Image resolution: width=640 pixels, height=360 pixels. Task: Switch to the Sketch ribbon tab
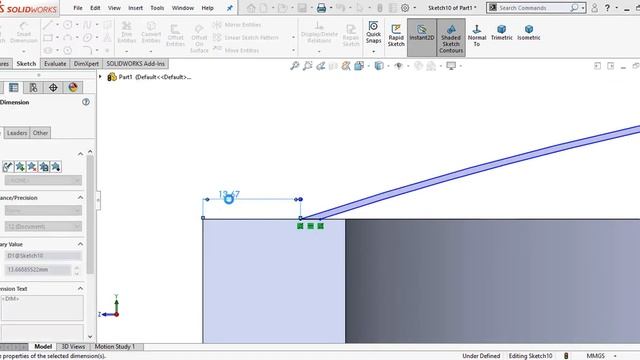[x=26, y=64]
